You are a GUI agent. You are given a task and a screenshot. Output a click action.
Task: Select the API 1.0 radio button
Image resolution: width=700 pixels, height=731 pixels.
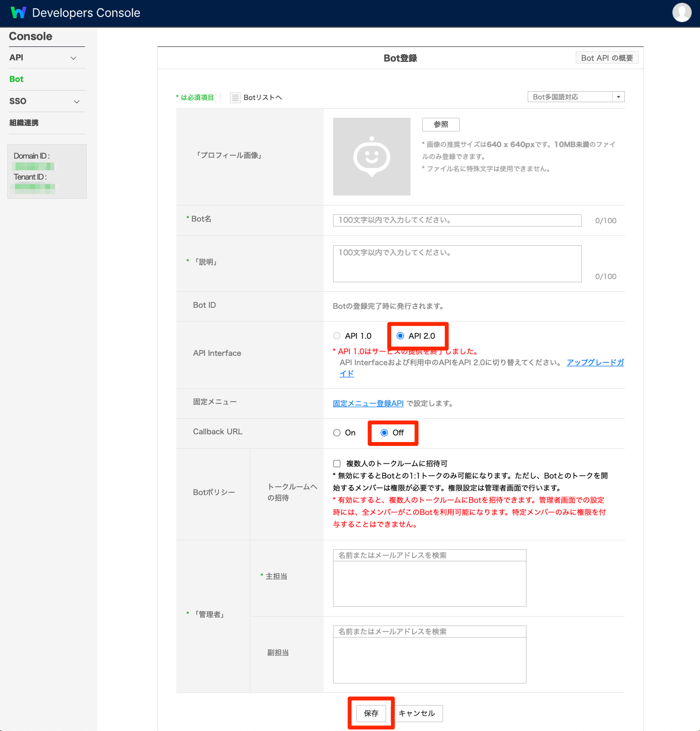pos(337,336)
